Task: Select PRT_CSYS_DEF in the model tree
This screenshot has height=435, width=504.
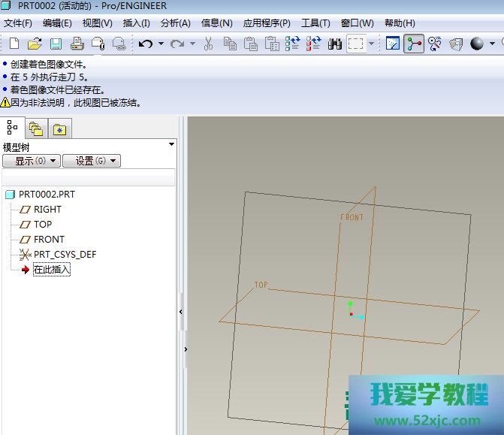Action: click(65, 255)
